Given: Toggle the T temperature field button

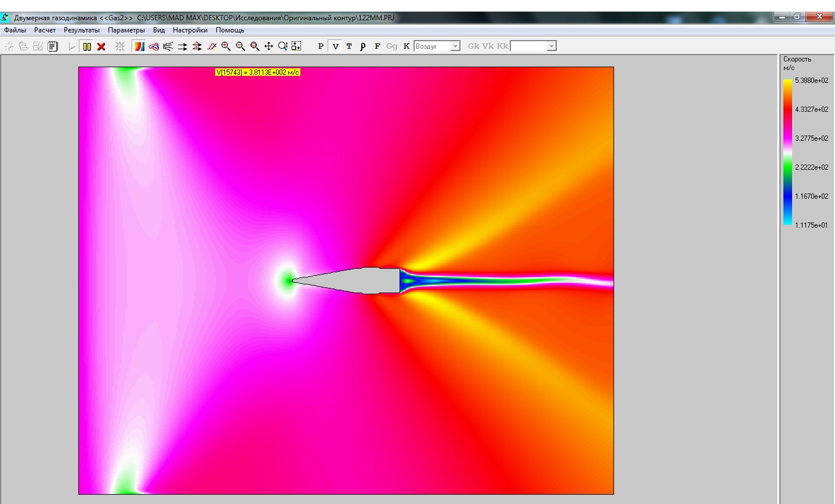Looking at the screenshot, I should (x=349, y=46).
